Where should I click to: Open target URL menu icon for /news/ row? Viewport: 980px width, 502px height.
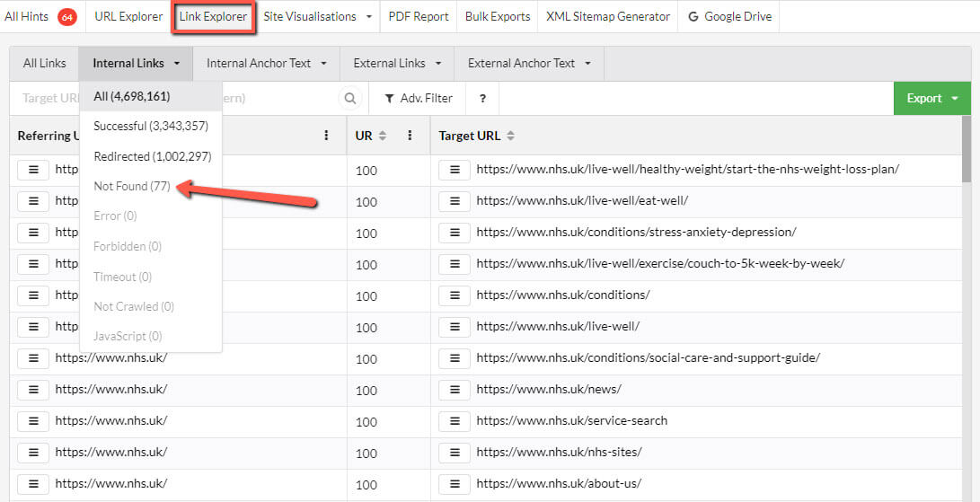[455, 390]
